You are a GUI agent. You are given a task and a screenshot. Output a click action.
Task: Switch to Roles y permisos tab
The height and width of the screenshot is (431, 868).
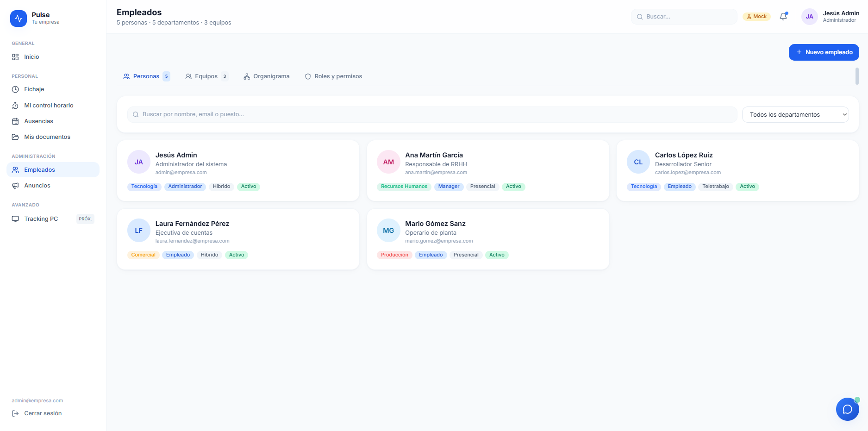pos(333,76)
